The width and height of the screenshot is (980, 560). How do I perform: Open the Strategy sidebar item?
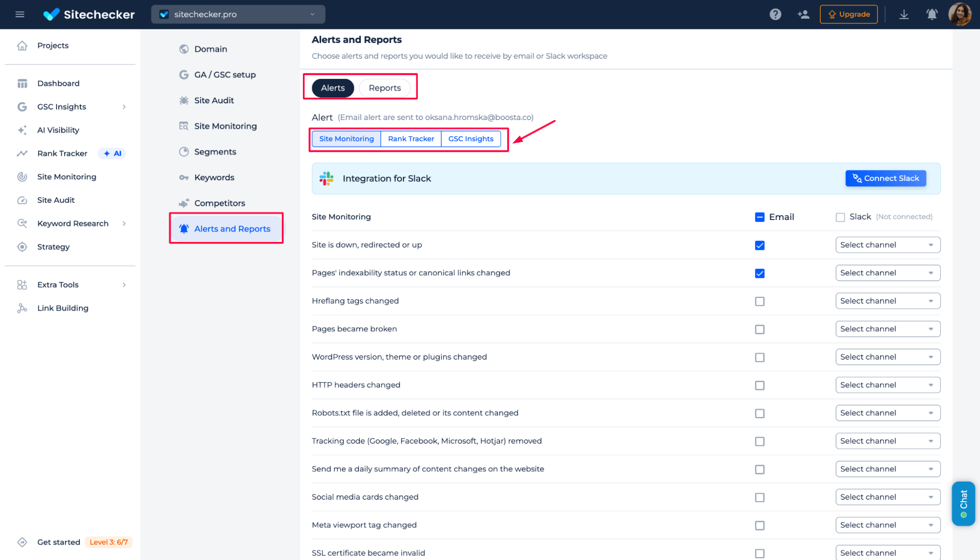53,247
